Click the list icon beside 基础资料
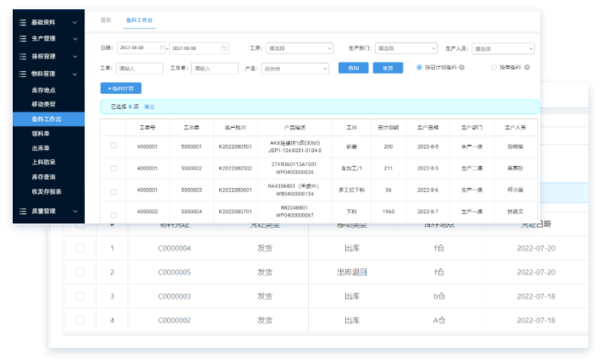 23,23
